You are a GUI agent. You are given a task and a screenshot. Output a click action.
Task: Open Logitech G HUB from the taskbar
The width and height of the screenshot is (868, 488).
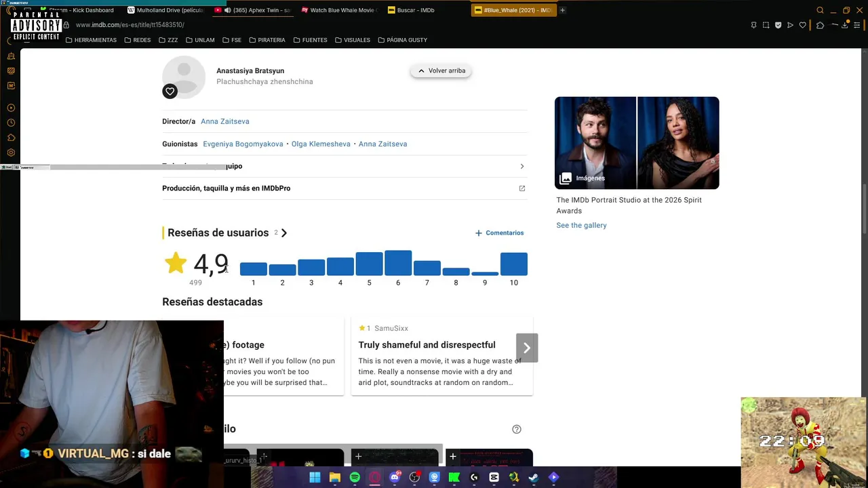[474, 477]
